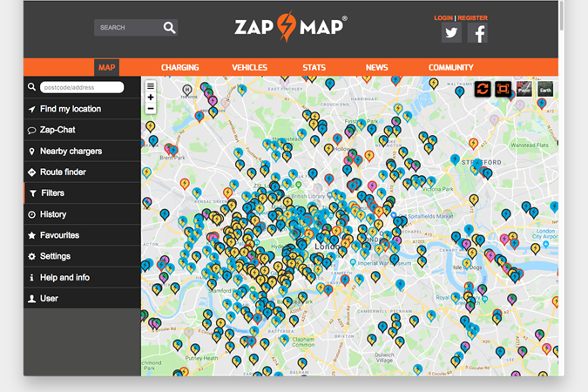
Task: Refresh the map with orange arrows button
Action: point(483,89)
